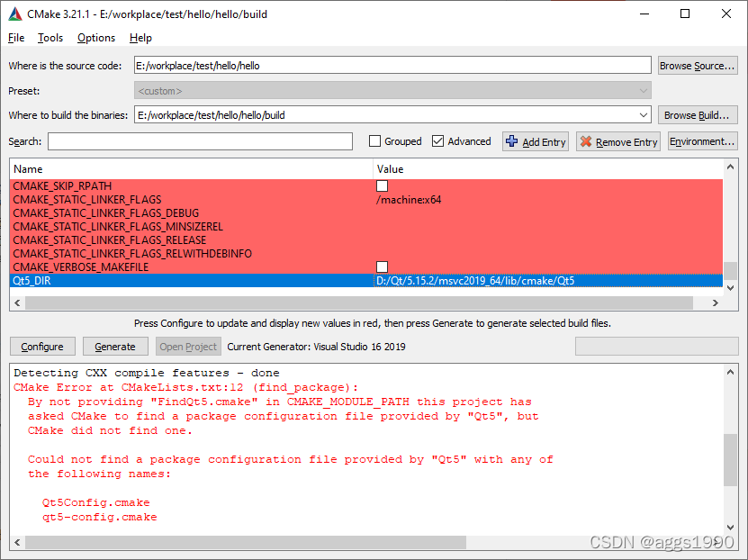Click the qt5-config.cmake line in log
This screenshot has height=560, width=748.
pyautogui.click(x=99, y=517)
